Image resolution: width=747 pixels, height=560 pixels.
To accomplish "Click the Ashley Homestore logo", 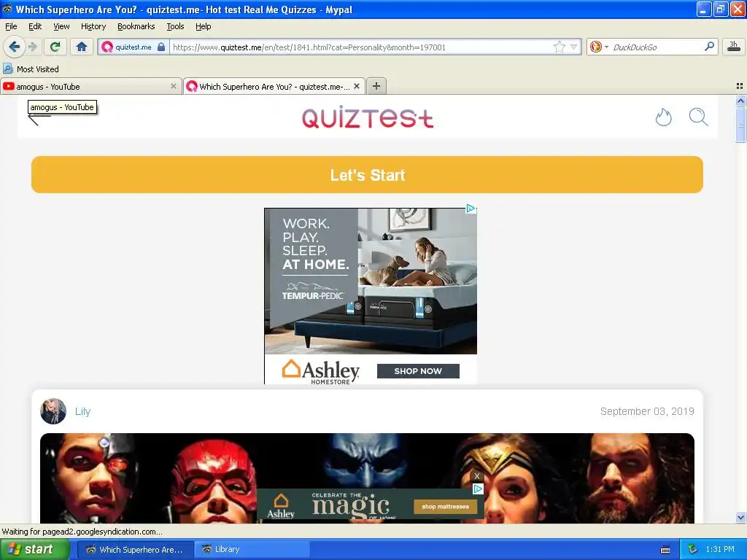I will tap(321, 372).
